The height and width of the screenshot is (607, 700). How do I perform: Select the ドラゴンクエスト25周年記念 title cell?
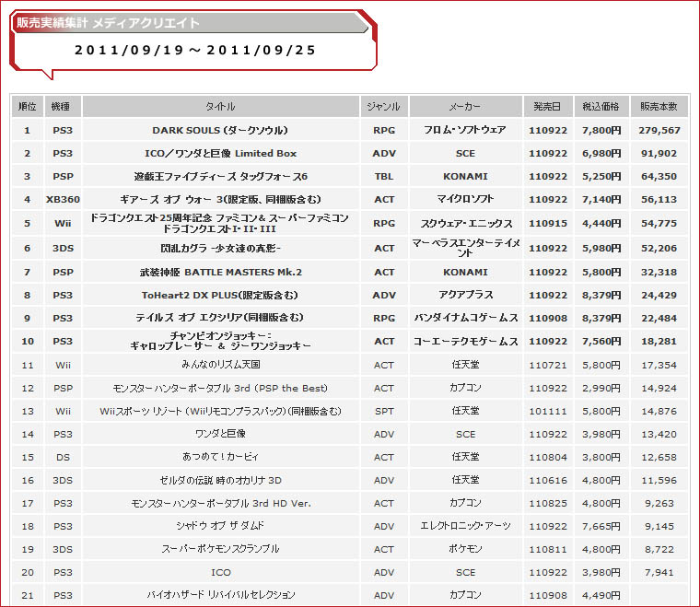coord(220,224)
